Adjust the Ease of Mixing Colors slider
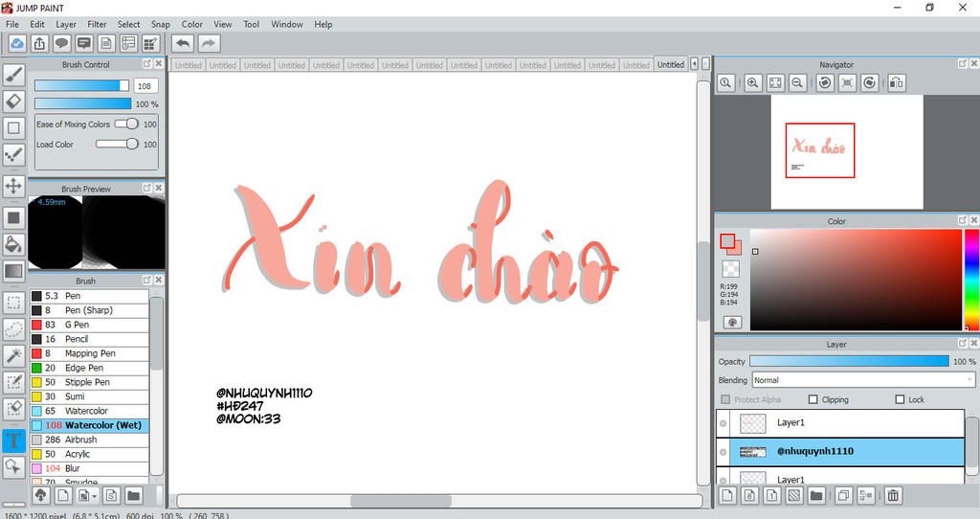Image resolution: width=980 pixels, height=519 pixels. (126, 124)
